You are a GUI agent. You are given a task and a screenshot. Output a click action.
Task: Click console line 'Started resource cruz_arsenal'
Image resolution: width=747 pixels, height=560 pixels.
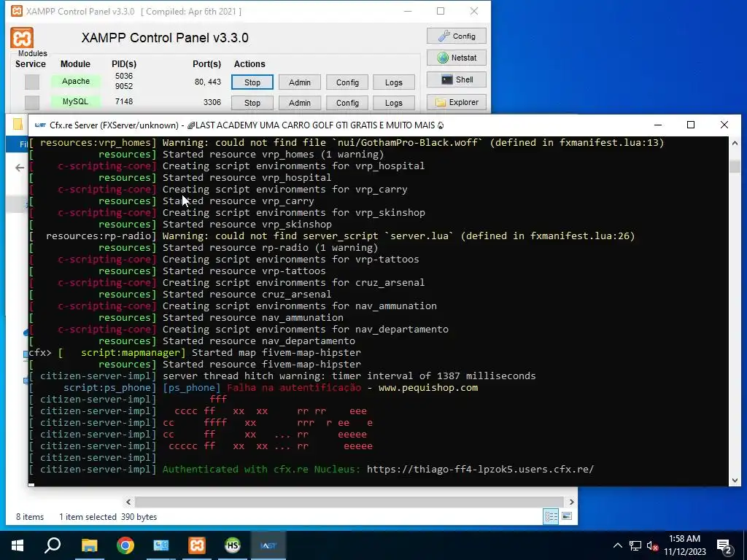[247, 295]
